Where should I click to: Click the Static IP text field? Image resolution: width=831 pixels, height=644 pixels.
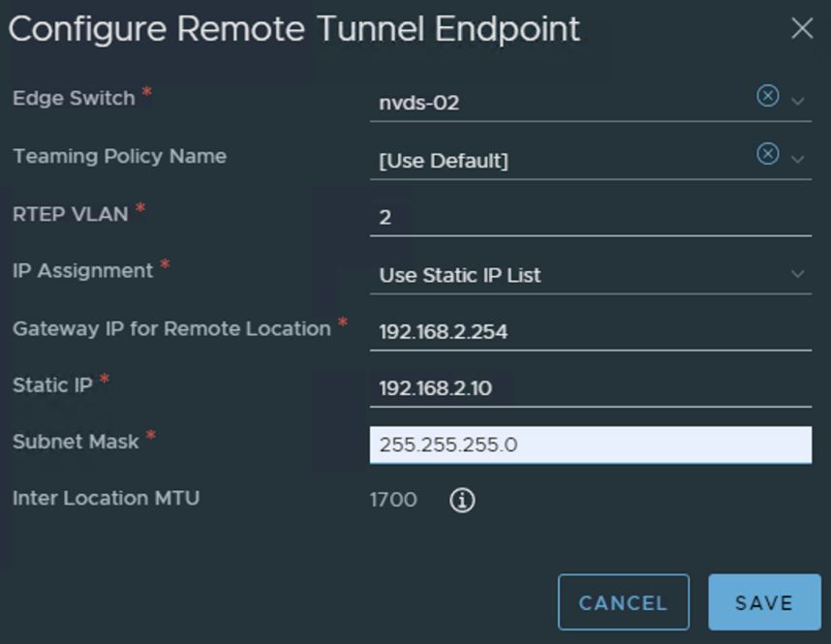tap(589, 388)
